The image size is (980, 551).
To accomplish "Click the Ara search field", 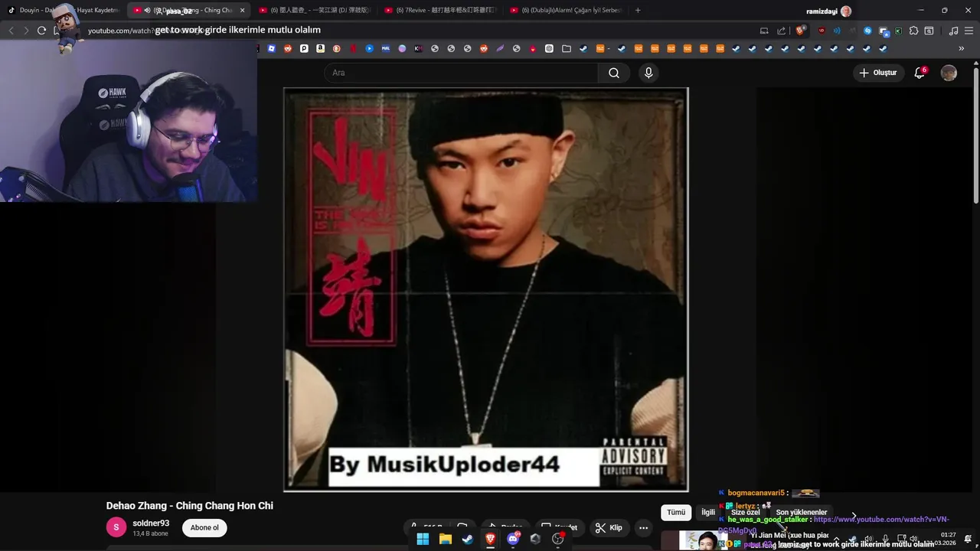I will (x=461, y=73).
